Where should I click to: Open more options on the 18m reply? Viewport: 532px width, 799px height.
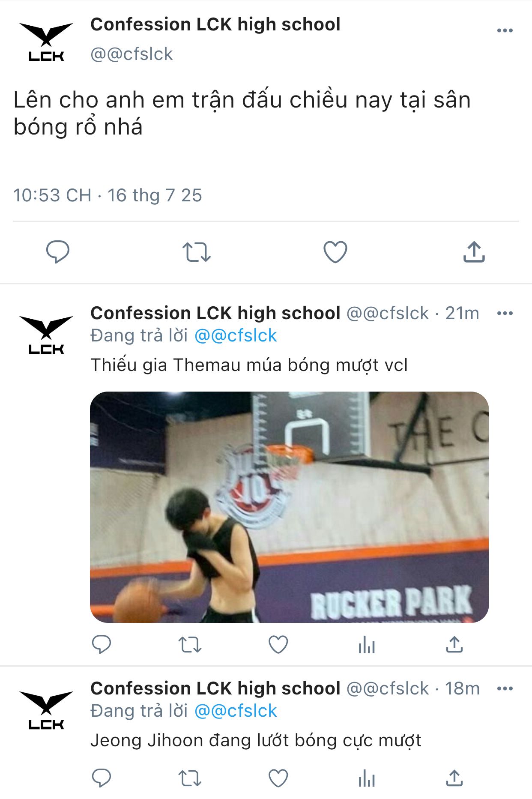coord(505,688)
